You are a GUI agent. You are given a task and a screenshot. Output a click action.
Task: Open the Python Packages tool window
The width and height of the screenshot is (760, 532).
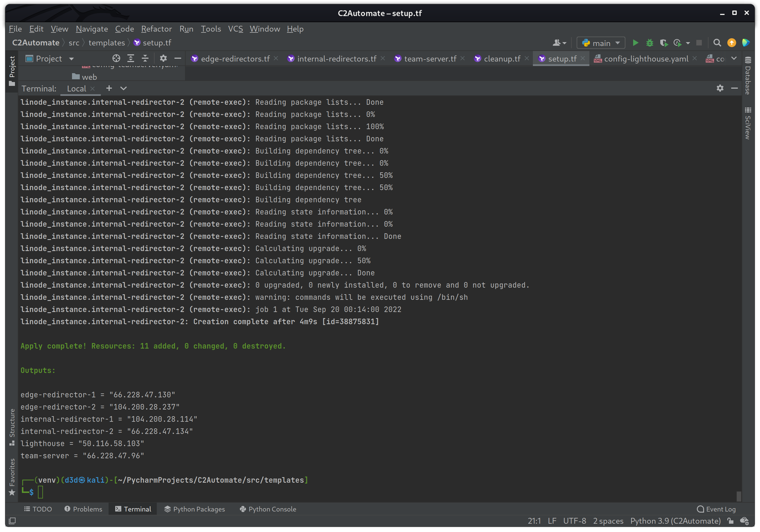195,509
